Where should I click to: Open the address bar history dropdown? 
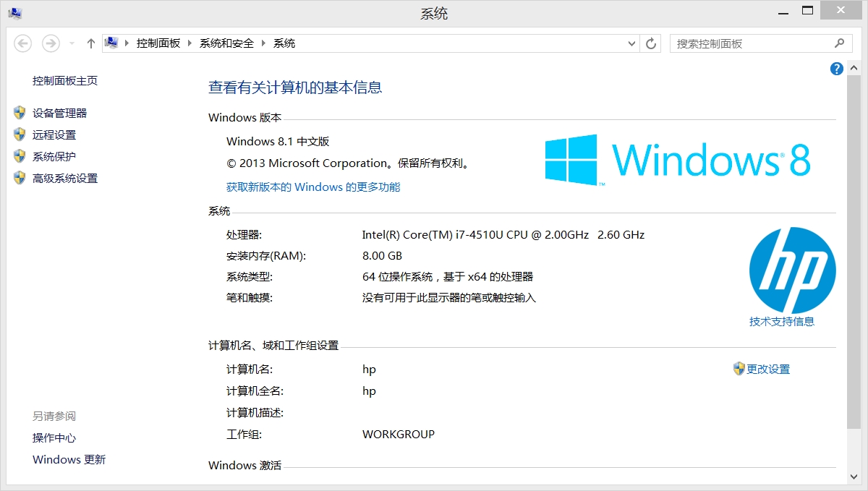point(632,43)
